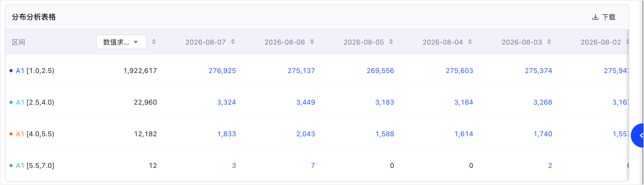Screen dimensions: 644x185
Task: Click the value 3,324
Action: pyautogui.click(x=226, y=102)
